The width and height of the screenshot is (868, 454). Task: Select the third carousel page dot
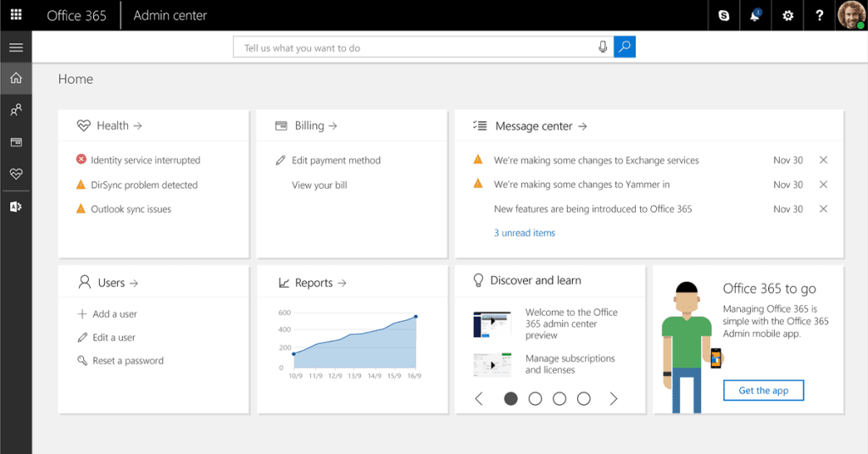click(x=559, y=399)
